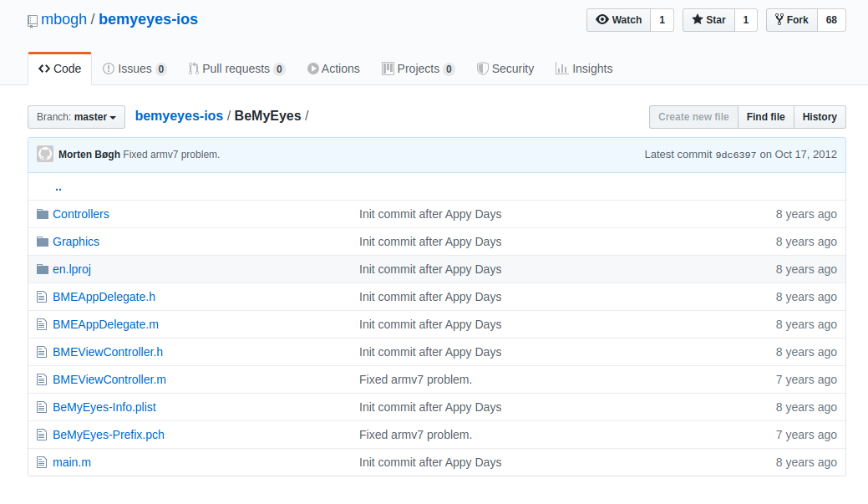Click the Create new file button

693,117
